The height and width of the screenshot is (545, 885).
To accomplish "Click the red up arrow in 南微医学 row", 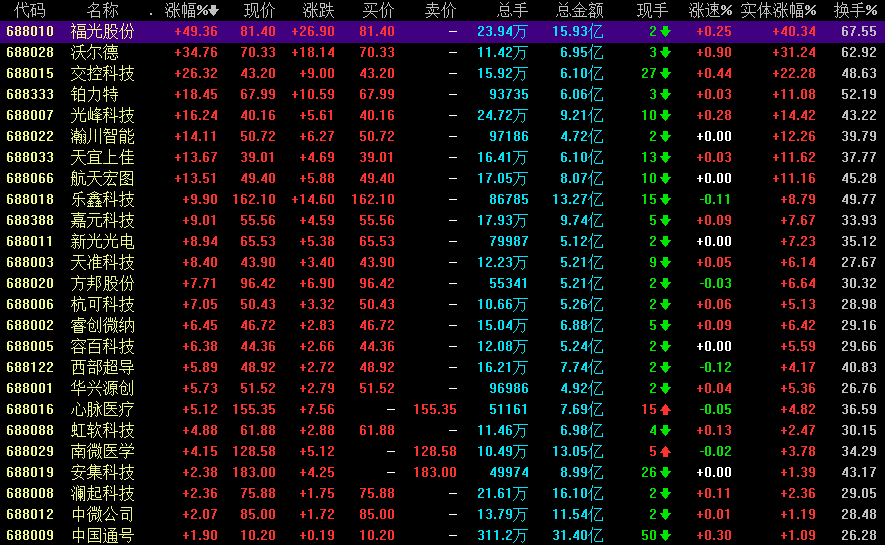I will tap(665, 451).
